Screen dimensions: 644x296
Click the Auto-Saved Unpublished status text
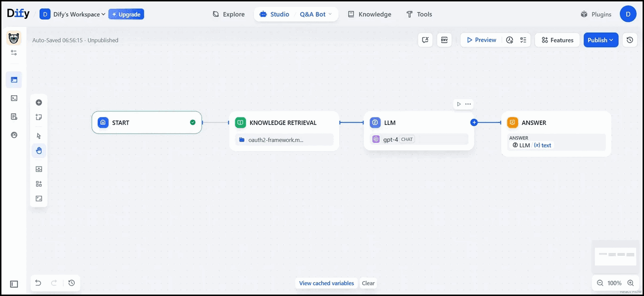click(75, 40)
